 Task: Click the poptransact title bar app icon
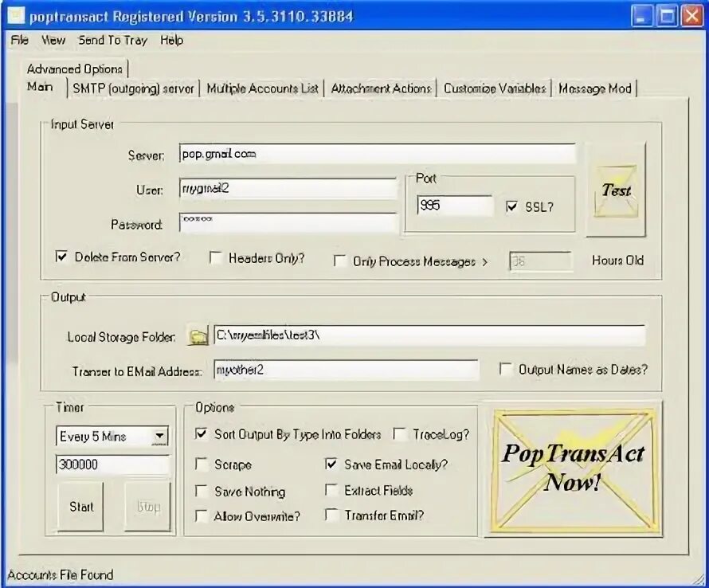pyautogui.click(x=16, y=16)
